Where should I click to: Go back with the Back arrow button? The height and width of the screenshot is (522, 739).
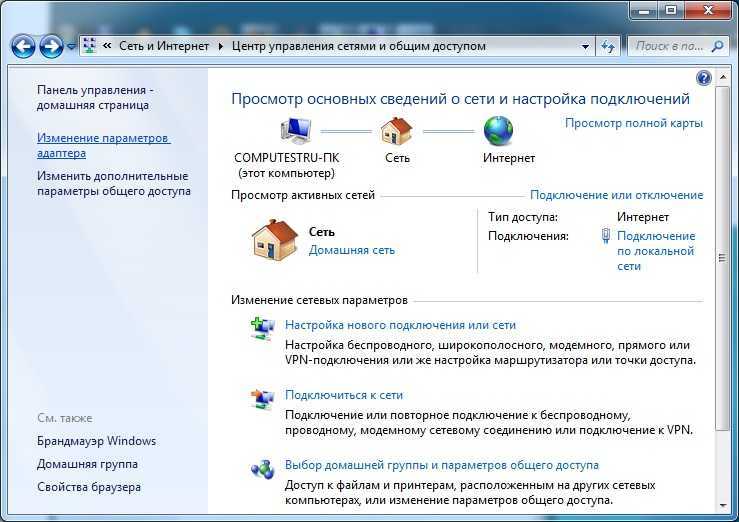23,46
